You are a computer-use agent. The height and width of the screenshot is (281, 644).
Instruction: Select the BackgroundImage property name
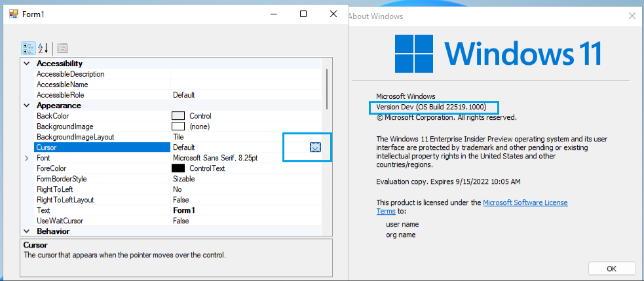(65, 126)
